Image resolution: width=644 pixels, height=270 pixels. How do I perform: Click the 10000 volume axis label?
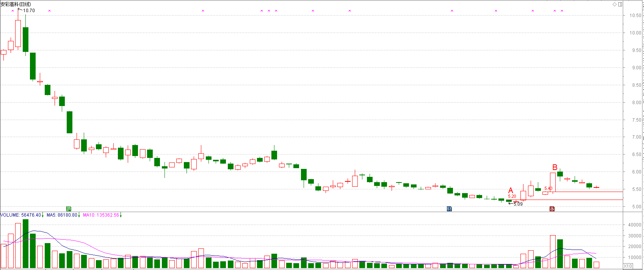tap(635, 258)
